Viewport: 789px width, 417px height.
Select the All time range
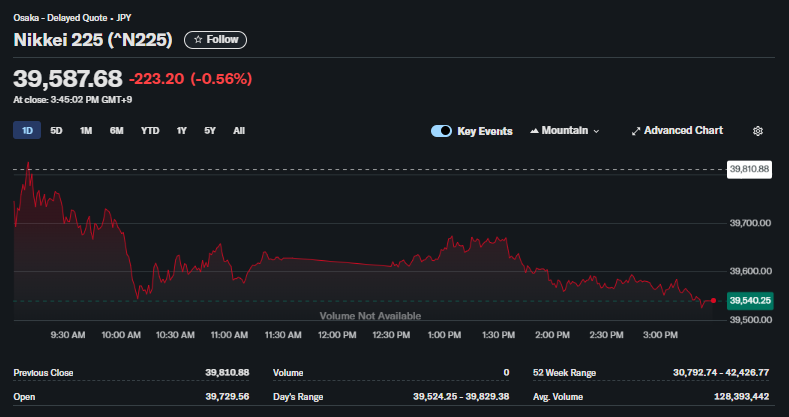[239, 131]
